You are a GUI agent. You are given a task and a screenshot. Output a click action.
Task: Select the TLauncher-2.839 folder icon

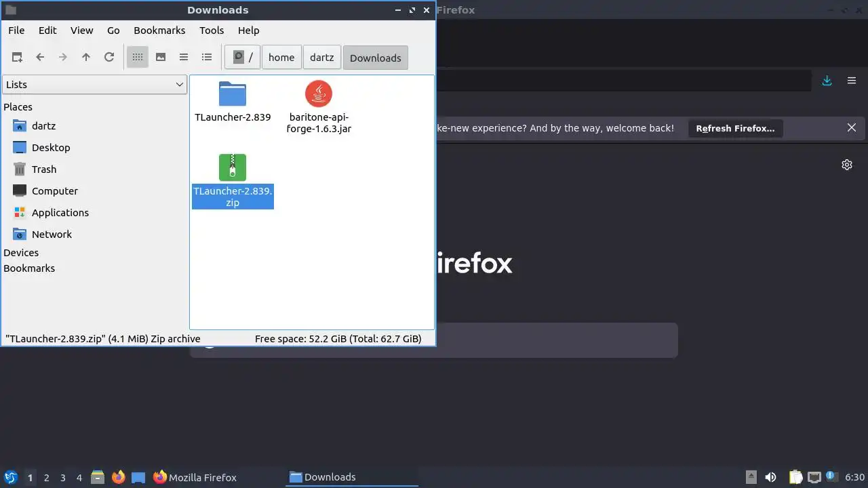pos(233,94)
